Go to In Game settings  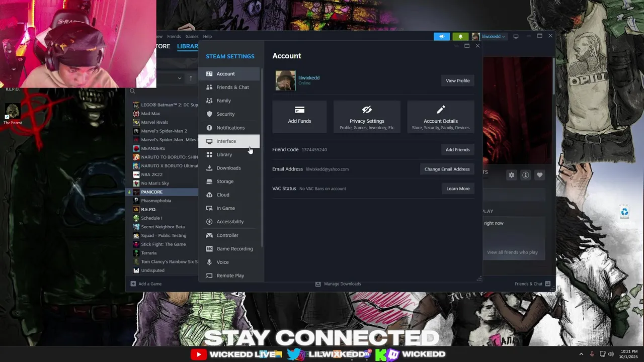[x=229, y=208]
